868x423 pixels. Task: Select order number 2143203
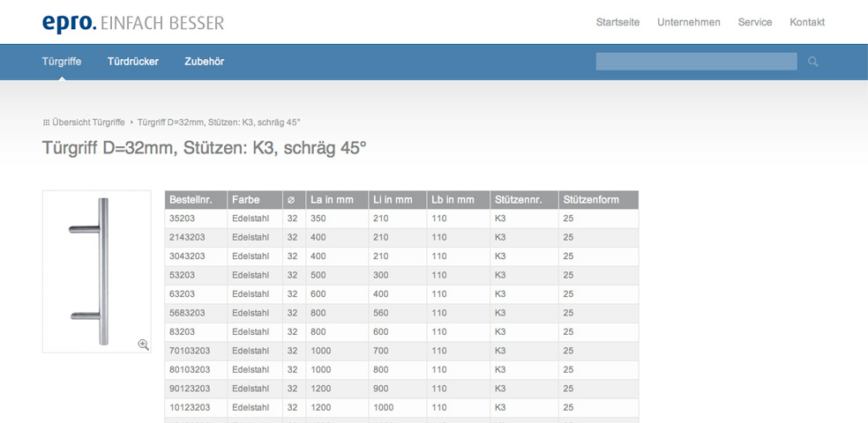[x=187, y=237]
